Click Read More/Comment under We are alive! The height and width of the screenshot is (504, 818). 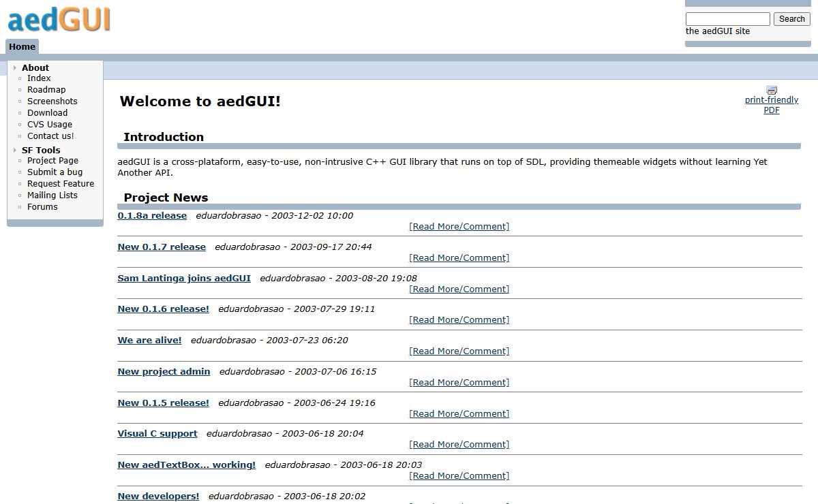459,351
